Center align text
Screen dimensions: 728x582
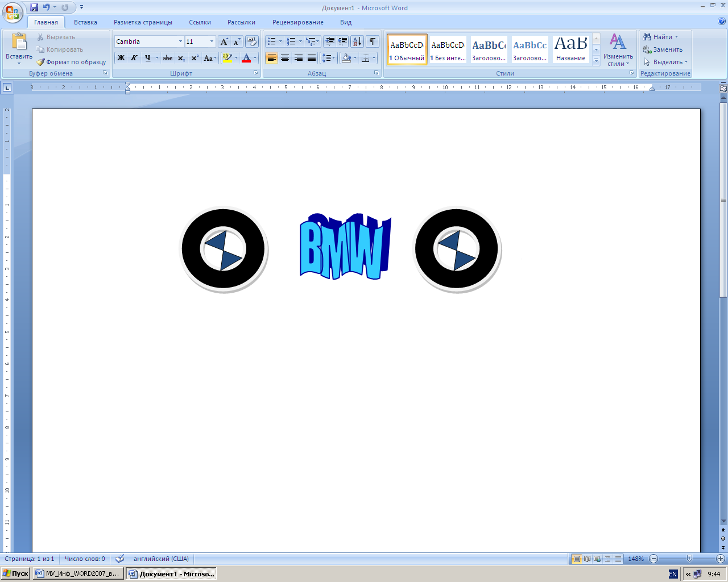point(285,58)
